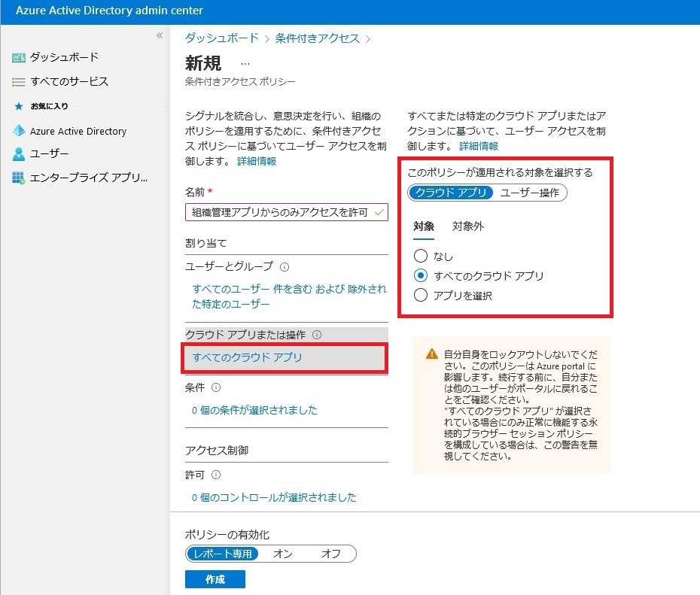Open すべてのサービス in the sidebar
The width and height of the screenshot is (700, 595).
(69, 82)
